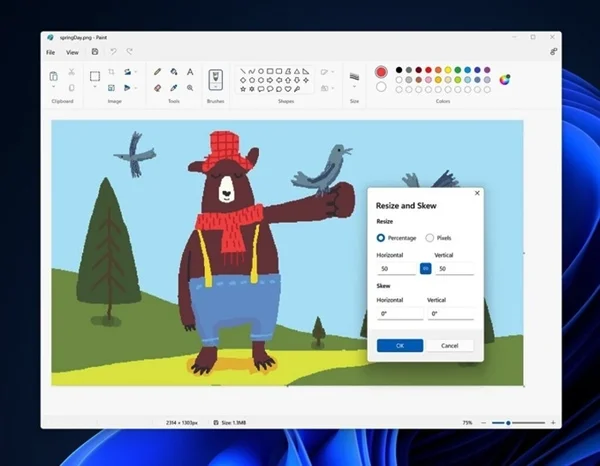Screen dimensions: 600x466
Task: Click the image dimensions in status bar
Action: coord(182,423)
